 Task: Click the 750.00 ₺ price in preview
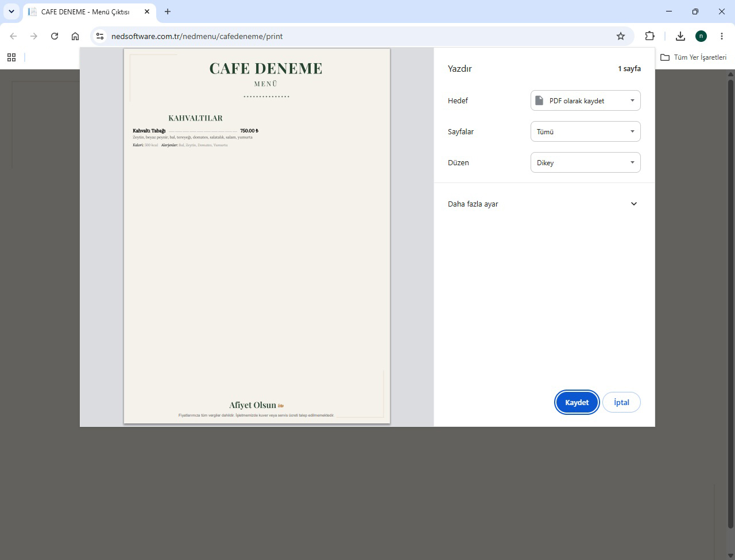[249, 131]
